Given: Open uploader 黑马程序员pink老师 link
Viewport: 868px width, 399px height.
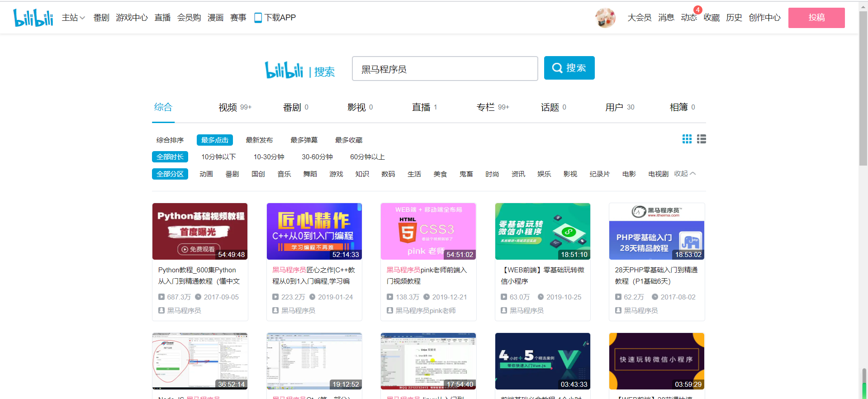Looking at the screenshot, I should coord(426,310).
